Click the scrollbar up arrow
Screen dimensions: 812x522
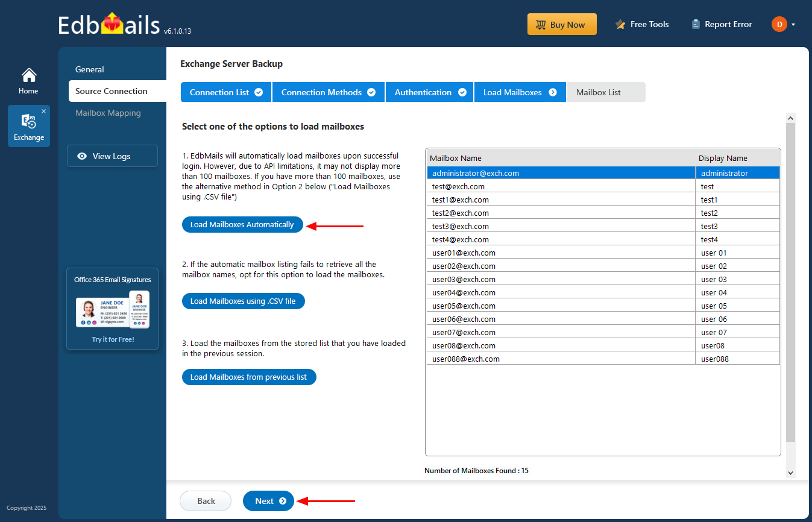point(791,118)
